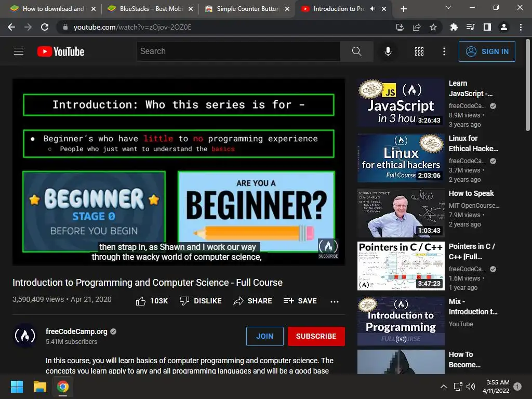Open the YouTube hamburger guide menu
This screenshot has height=399, width=532.
(19, 51)
